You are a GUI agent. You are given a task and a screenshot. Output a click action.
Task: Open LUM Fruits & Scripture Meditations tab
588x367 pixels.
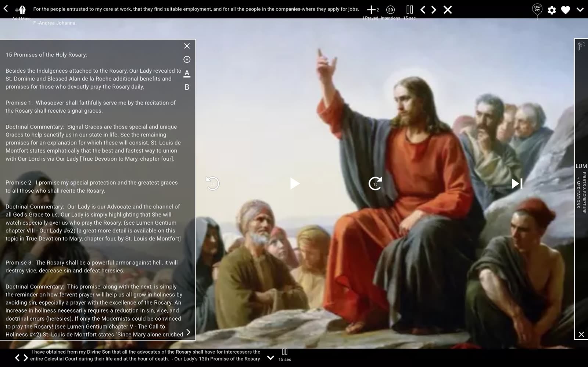click(x=581, y=188)
